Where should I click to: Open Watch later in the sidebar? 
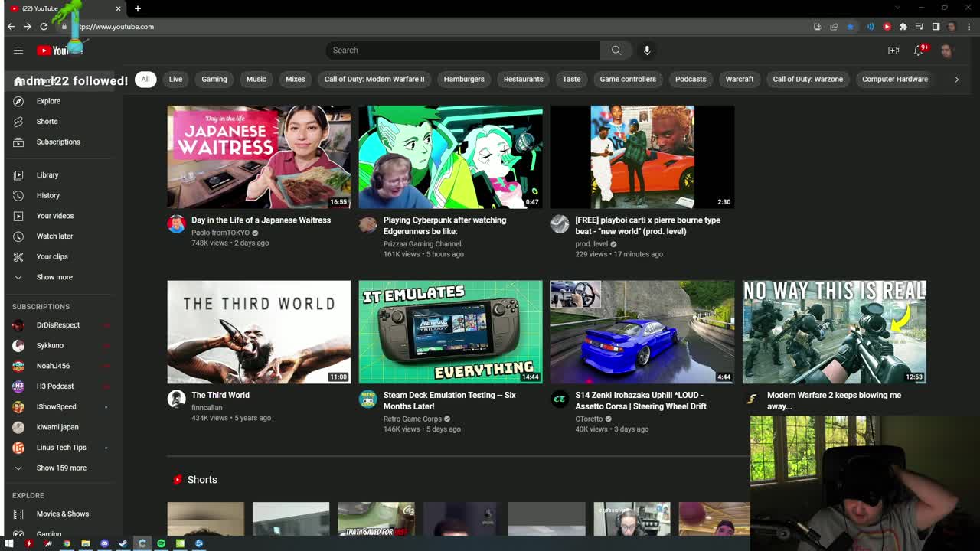click(x=61, y=236)
